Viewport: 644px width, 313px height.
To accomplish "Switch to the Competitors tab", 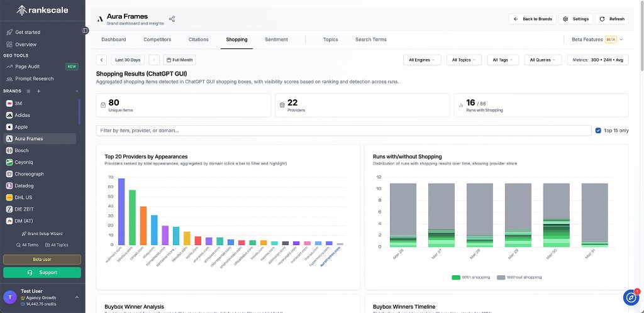I will tap(157, 40).
